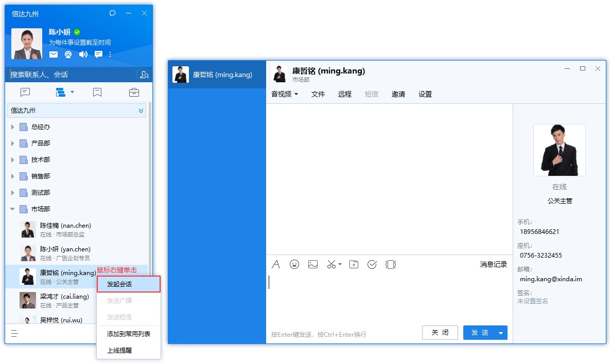Insert an image using the picture icon

[x=313, y=264]
